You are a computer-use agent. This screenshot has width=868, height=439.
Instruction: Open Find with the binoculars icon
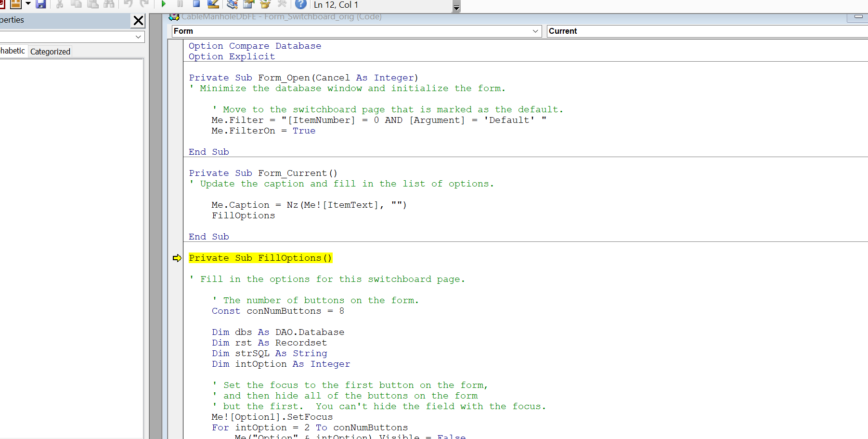point(109,4)
